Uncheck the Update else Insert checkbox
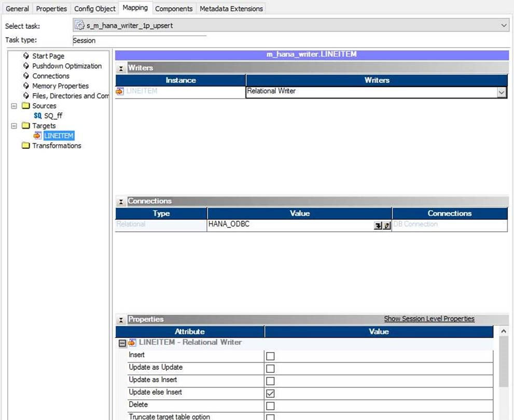 point(270,394)
